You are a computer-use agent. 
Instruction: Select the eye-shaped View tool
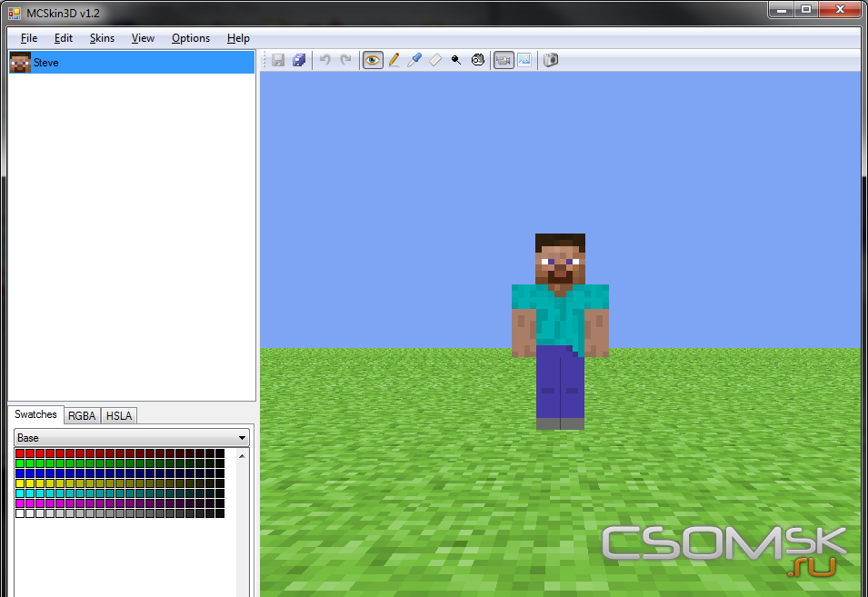(x=373, y=60)
